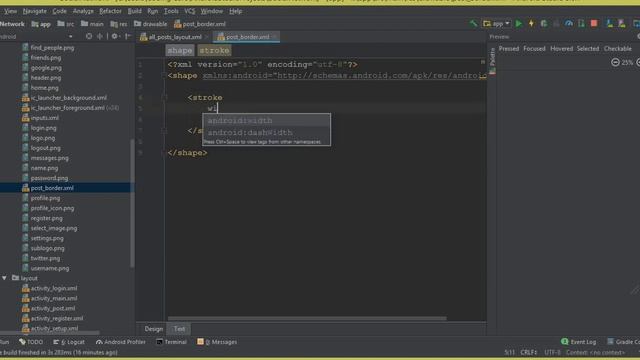The height and width of the screenshot is (360, 640).
Task: Open the Window menu
Action: (x=212, y=11)
